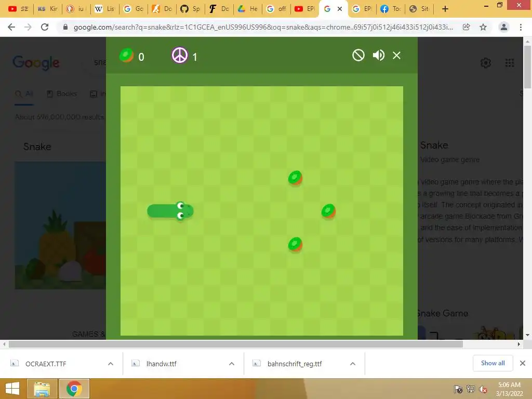
Task: Open File Explorer from the taskbar
Action: coord(42,389)
